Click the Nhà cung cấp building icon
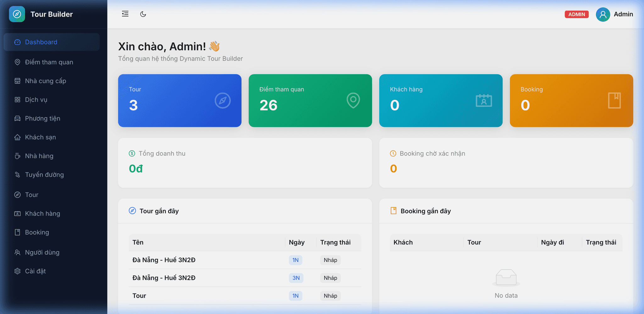Screen dimensions: 644x314 tap(18, 81)
